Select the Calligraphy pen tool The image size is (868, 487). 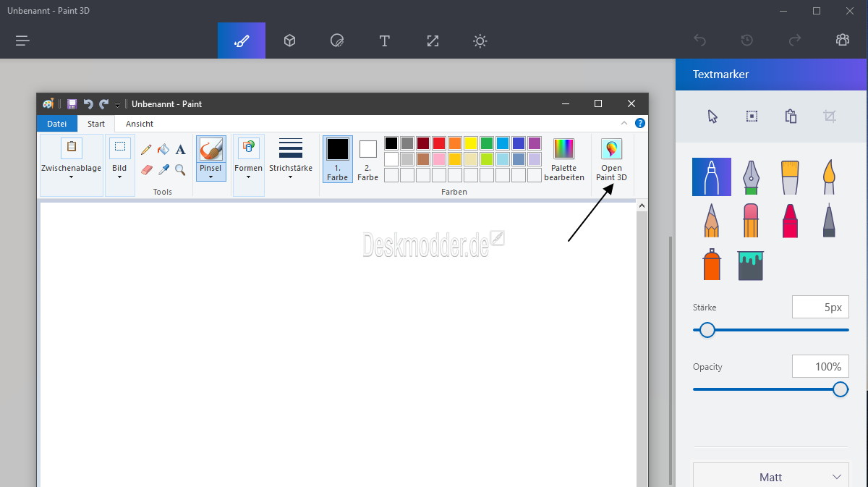point(751,177)
